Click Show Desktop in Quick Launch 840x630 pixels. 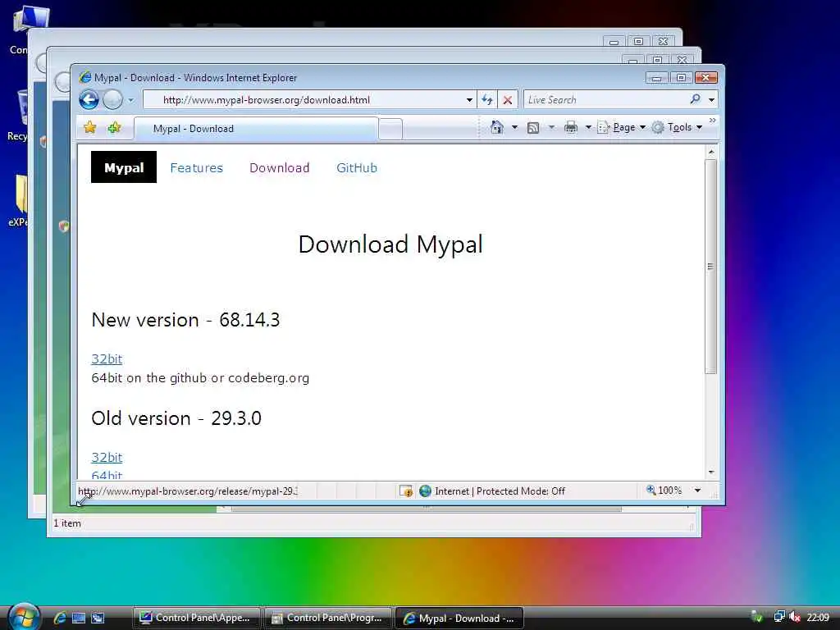click(79, 618)
